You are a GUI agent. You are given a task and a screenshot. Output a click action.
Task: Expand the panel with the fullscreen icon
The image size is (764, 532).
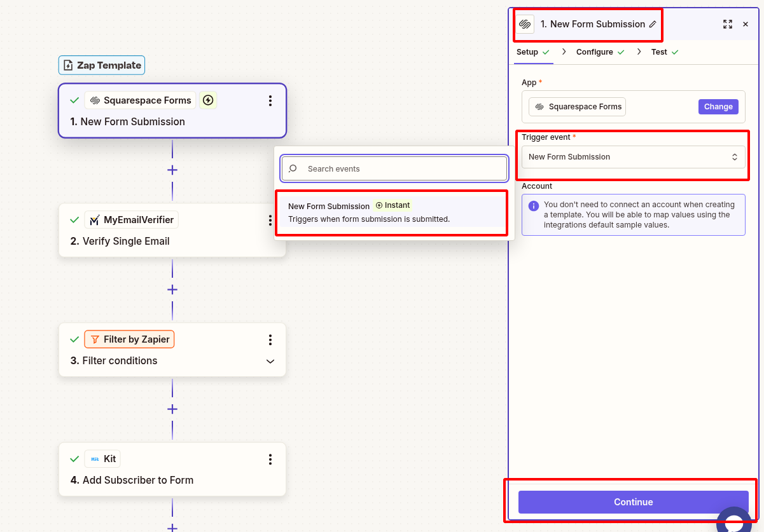click(x=728, y=24)
